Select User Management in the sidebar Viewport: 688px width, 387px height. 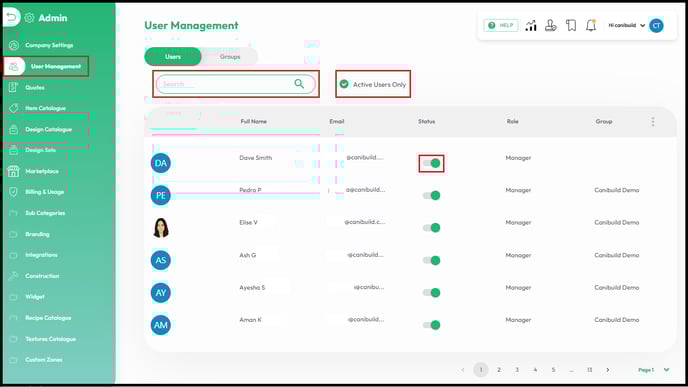coord(46,66)
